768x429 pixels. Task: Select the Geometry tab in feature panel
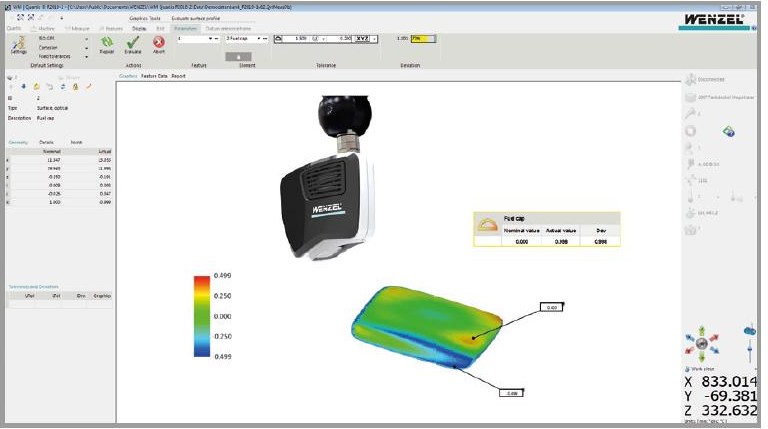pyautogui.click(x=18, y=142)
